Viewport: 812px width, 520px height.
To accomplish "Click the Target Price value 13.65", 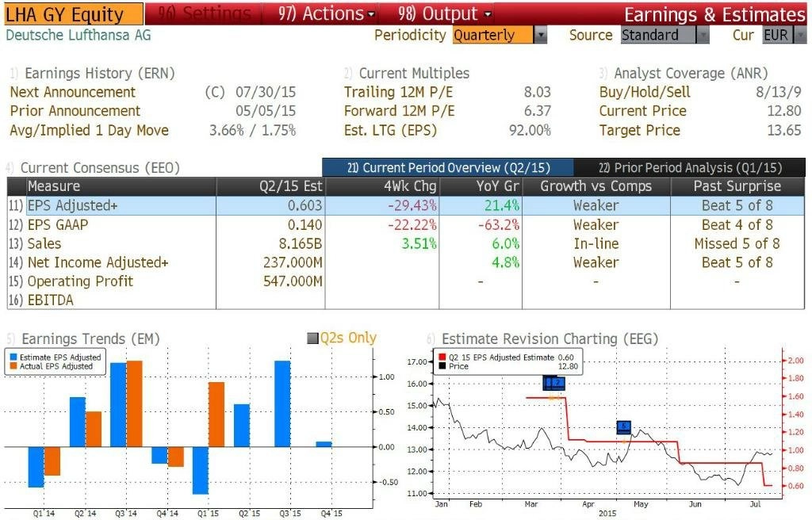I will [784, 130].
